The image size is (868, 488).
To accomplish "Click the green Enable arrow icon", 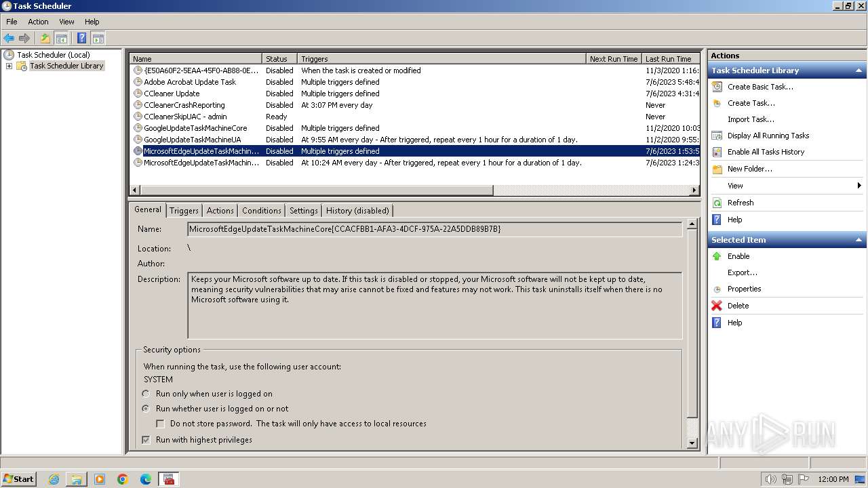I will click(x=717, y=256).
